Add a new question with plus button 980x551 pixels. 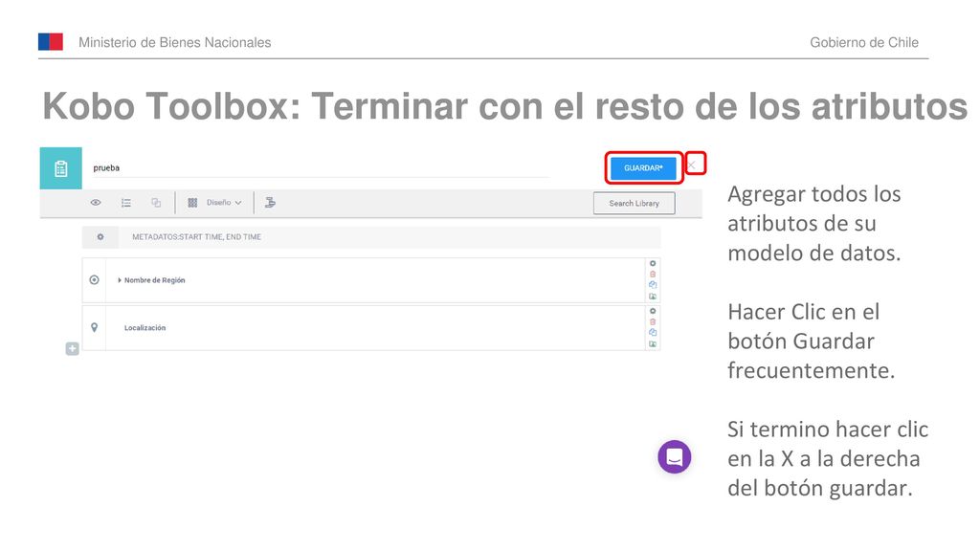click(72, 348)
